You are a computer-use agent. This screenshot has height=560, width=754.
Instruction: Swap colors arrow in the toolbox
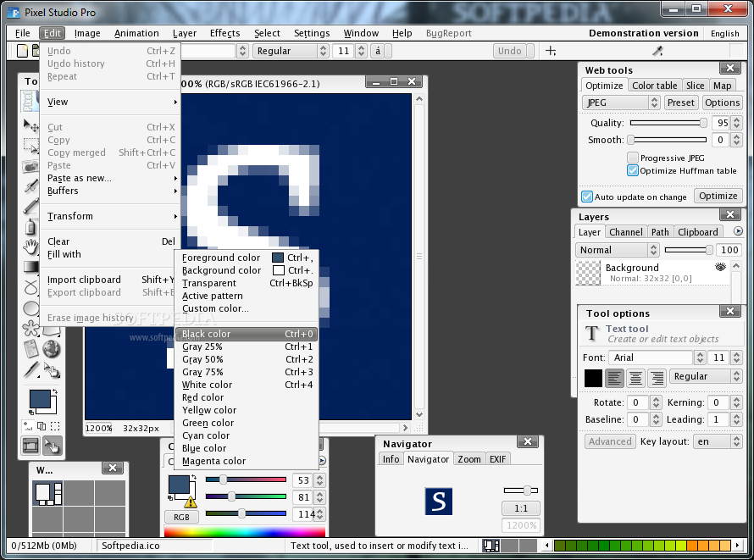pos(55,391)
